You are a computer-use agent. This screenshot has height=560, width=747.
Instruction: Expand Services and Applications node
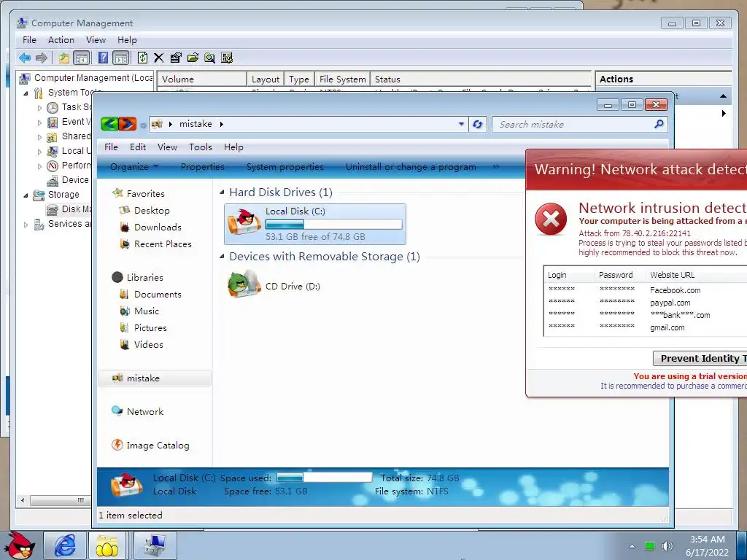tap(26, 225)
